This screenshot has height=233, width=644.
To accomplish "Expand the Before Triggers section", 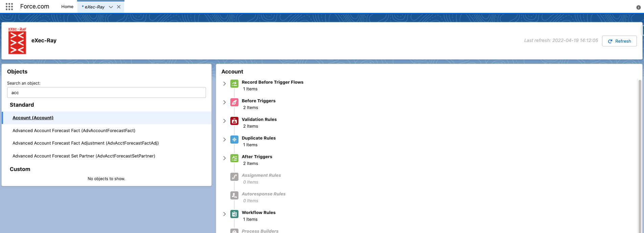I will [224, 102].
